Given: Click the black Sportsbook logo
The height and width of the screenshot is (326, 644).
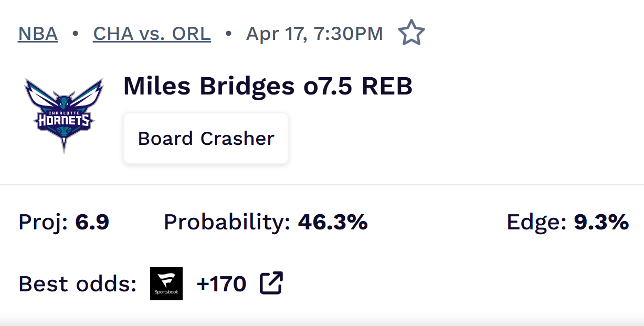Looking at the screenshot, I should pos(166,283).
